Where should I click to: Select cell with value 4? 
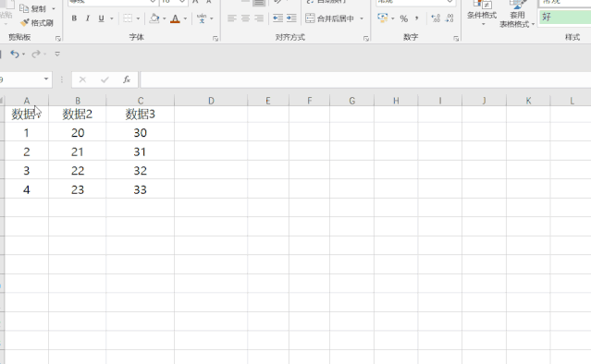pos(27,189)
